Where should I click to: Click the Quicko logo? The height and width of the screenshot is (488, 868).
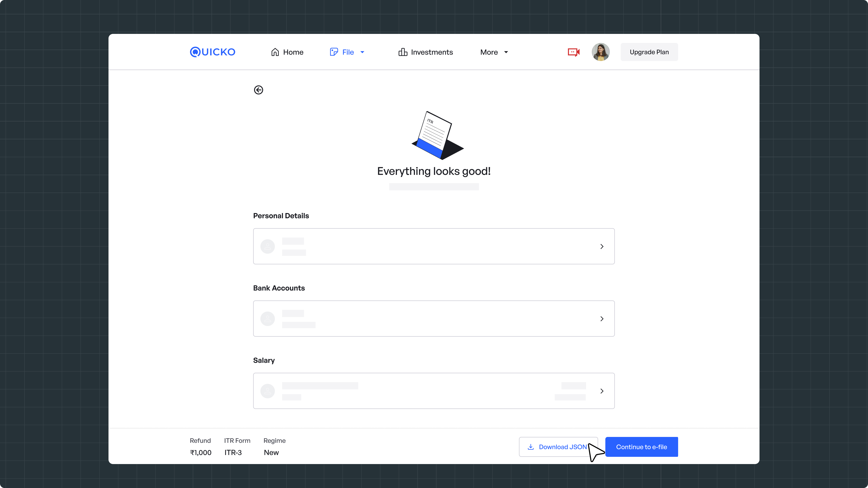[x=212, y=52]
